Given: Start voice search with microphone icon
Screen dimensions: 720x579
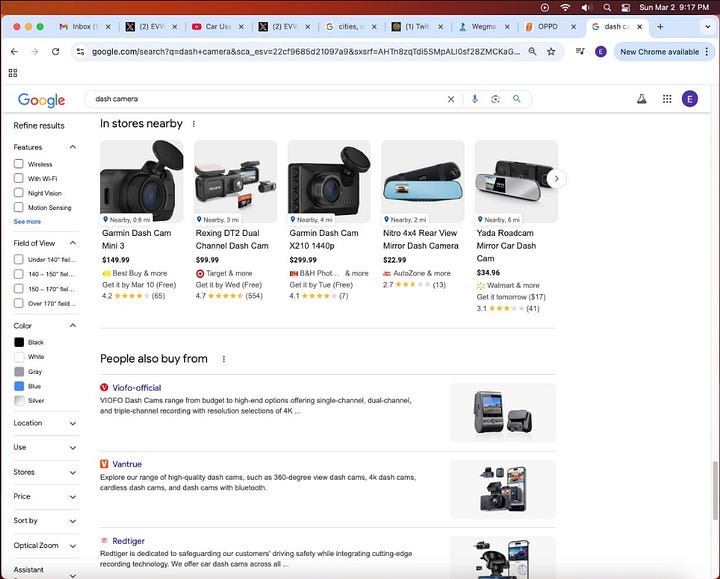Looking at the screenshot, I should [x=475, y=99].
